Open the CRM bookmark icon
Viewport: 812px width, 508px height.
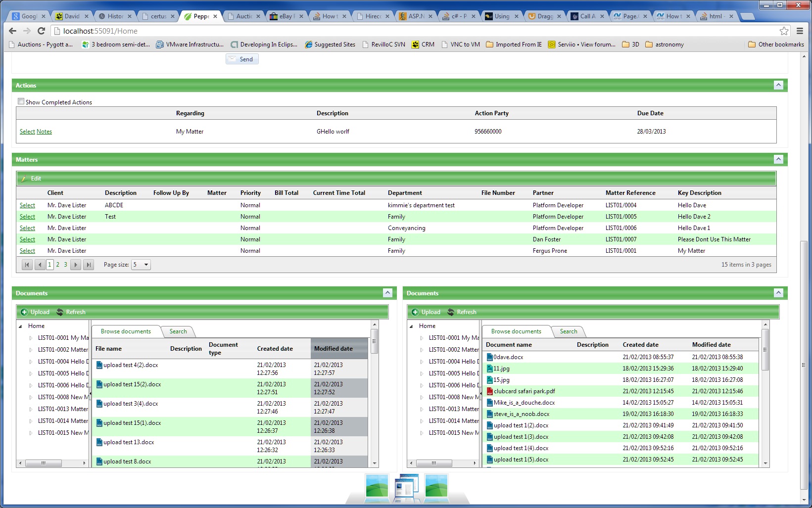[415, 45]
